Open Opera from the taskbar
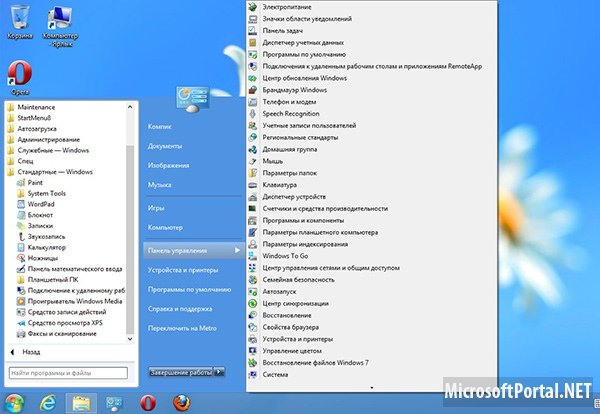This screenshot has width=600, height=414. pos(148,403)
